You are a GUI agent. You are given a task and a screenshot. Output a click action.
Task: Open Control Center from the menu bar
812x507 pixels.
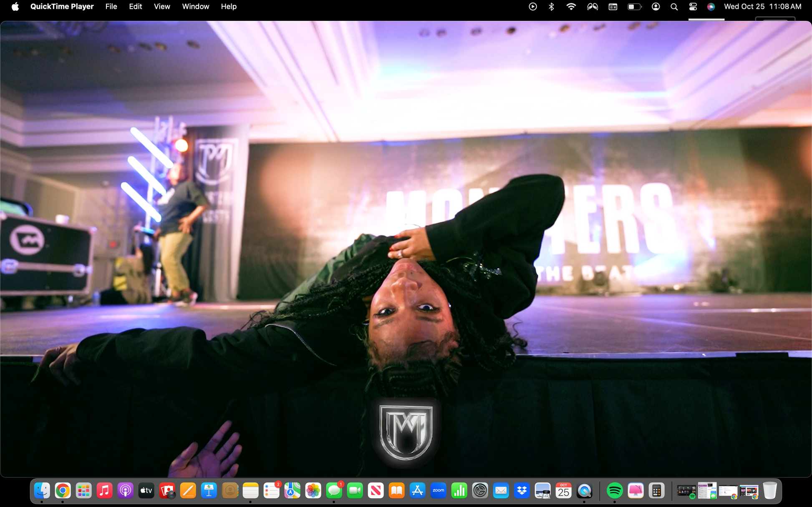(693, 6)
